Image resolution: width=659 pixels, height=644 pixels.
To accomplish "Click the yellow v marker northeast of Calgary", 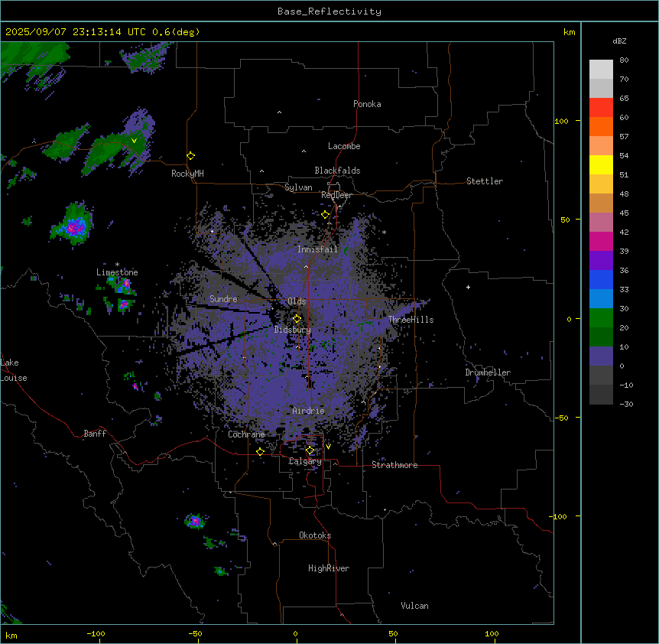I will coord(328,447).
